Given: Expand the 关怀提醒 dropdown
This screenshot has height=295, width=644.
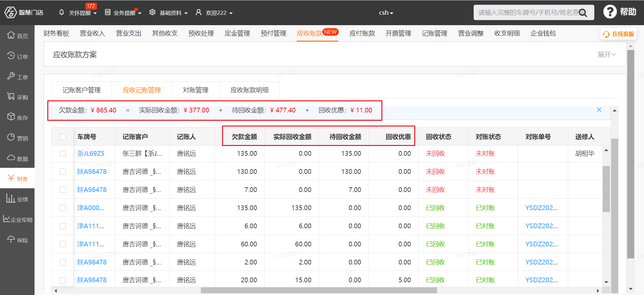Looking at the screenshot, I should 95,13.
